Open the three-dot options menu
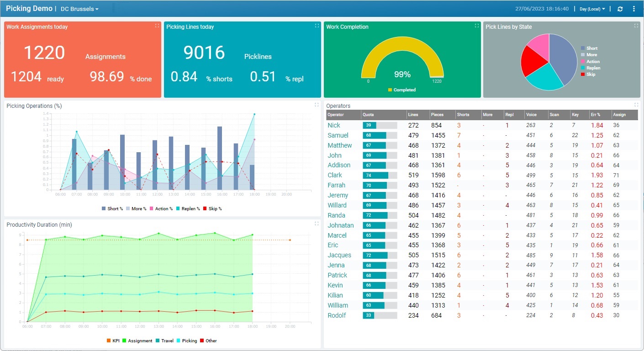This screenshot has height=351, width=644. point(634,9)
